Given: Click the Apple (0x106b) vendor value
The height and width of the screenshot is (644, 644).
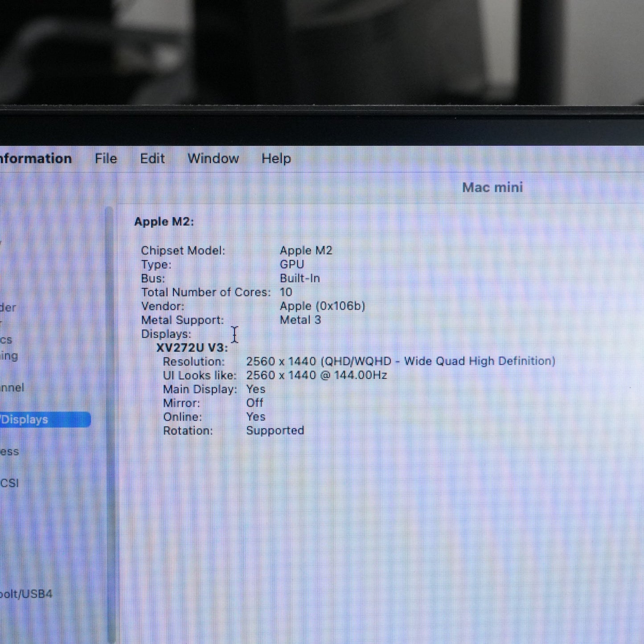Looking at the screenshot, I should [x=322, y=306].
